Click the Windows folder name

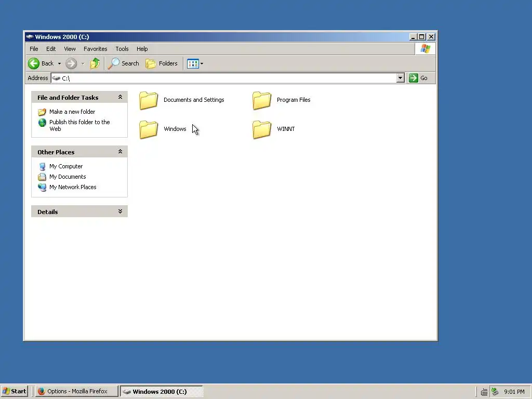tap(175, 129)
